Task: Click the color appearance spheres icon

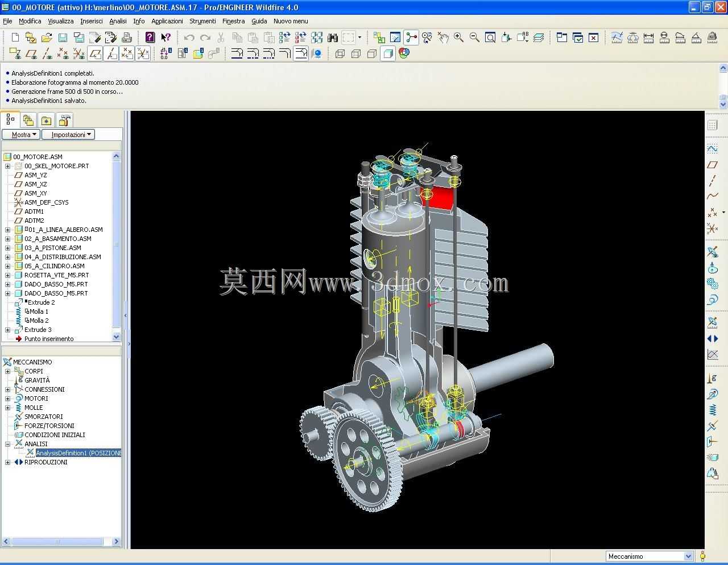Action: tap(404, 53)
